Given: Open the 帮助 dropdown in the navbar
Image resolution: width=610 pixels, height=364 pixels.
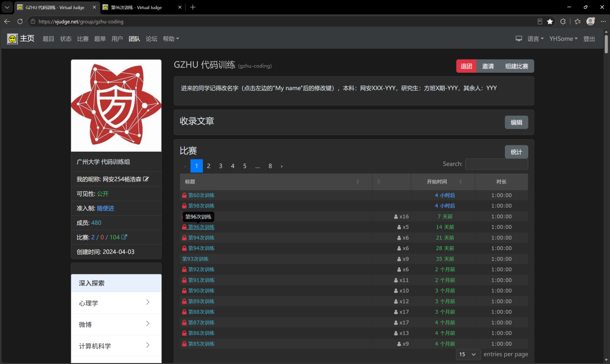Looking at the screenshot, I should coord(171,39).
